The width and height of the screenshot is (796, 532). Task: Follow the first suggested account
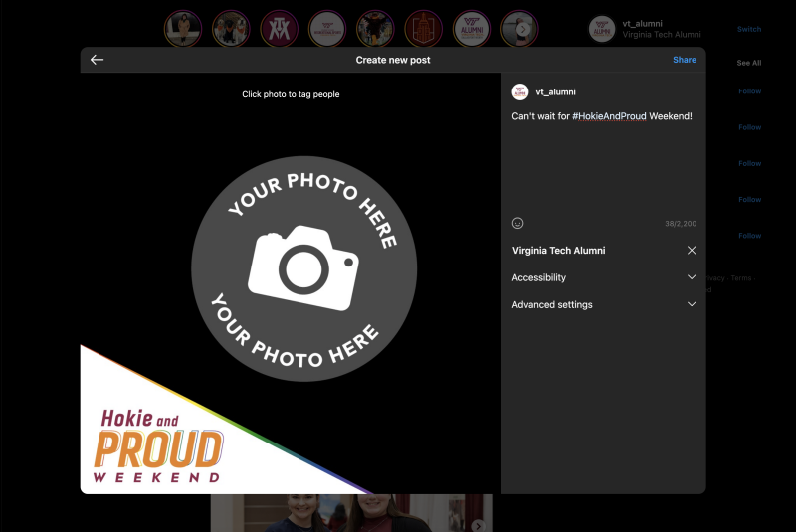pyautogui.click(x=750, y=91)
